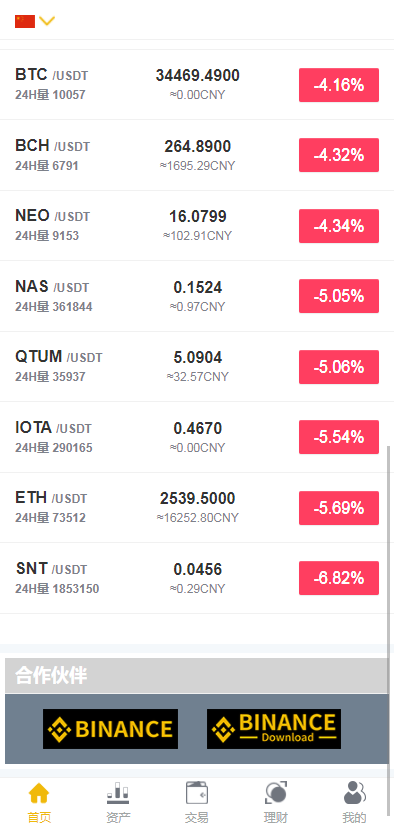Click ETH -5.69% change button

point(339,508)
